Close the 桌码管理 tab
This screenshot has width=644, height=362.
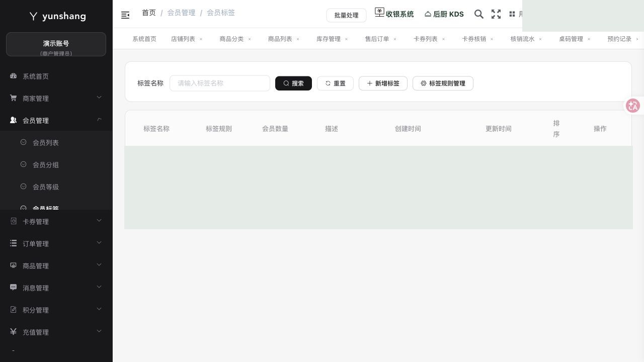click(x=589, y=39)
